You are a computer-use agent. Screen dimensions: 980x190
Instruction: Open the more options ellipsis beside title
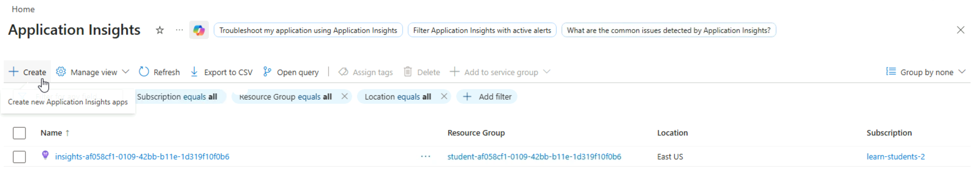[179, 30]
